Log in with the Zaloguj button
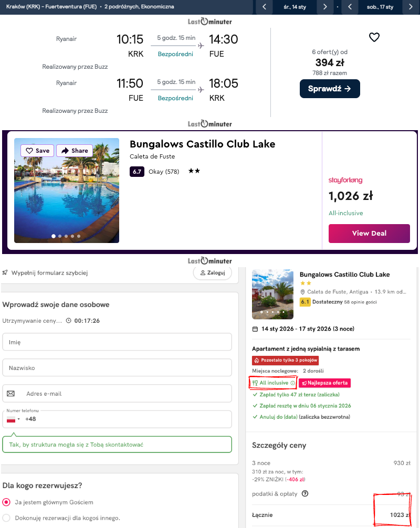Screen dimensions: 420x528 pos(213,273)
